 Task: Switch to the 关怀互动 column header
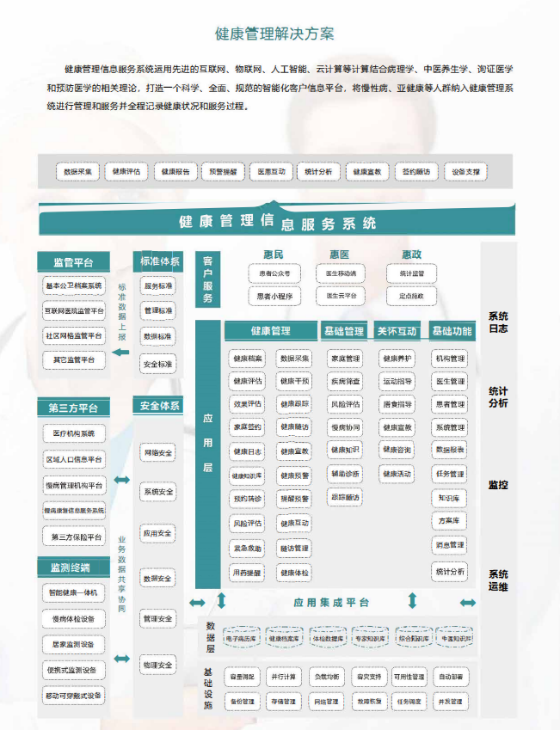[x=396, y=330]
